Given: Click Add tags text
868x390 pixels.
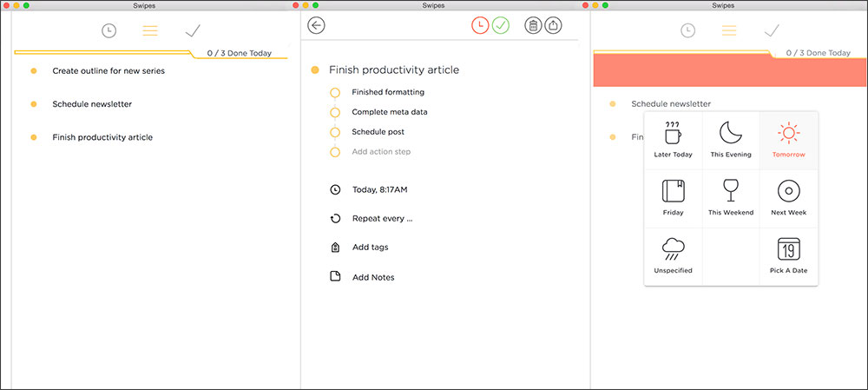Looking at the screenshot, I should (x=371, y=247).
